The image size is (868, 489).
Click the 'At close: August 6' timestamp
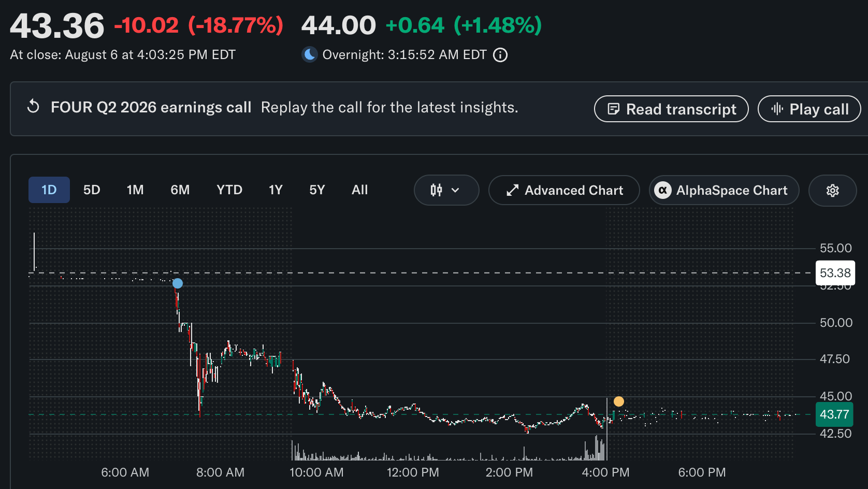123,55
